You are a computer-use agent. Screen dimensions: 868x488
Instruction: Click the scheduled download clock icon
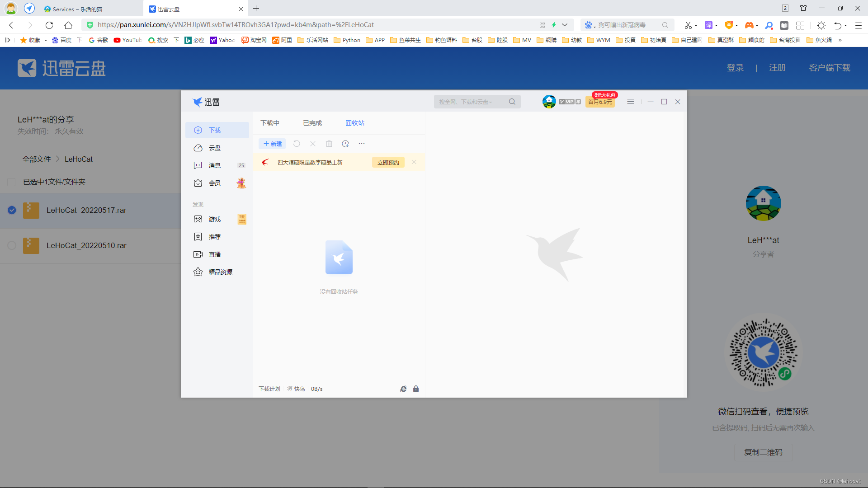(x=345, y=144)
